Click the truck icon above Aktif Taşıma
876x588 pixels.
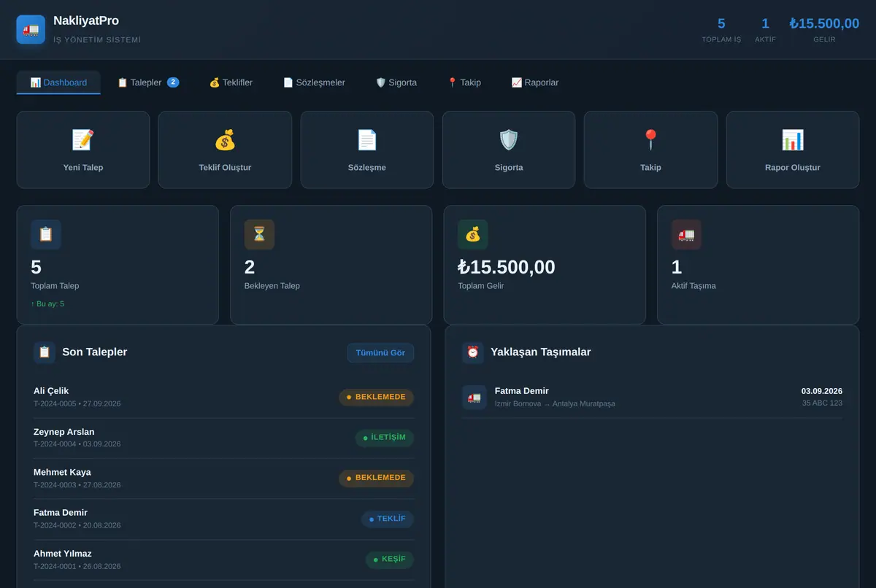point(686,235)
